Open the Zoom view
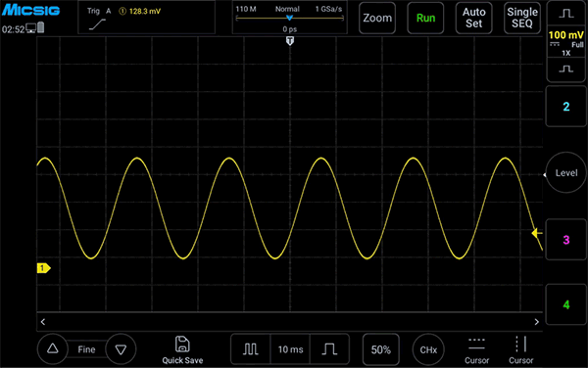This screenshot has width=588, height=368. click(x=377, y=18)
